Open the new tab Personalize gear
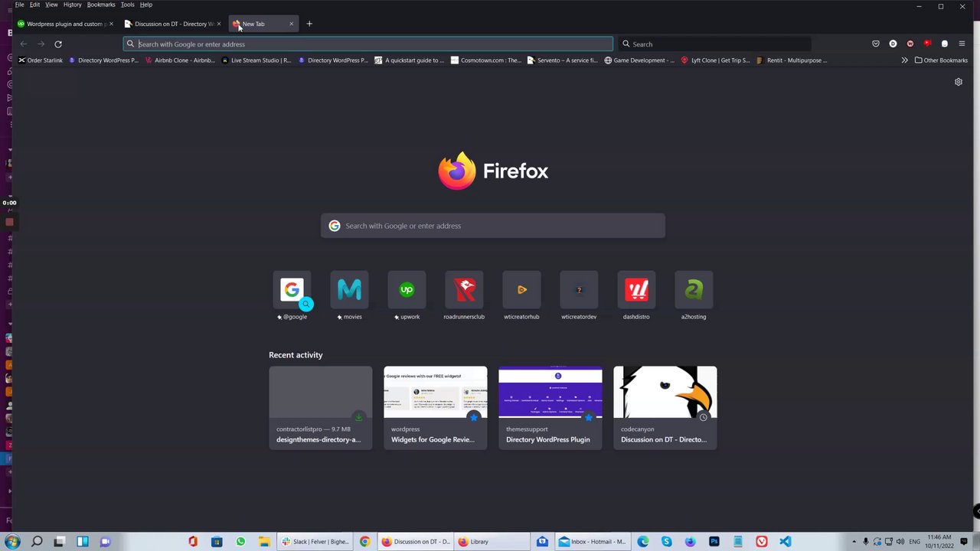 (x=959, y=82)
